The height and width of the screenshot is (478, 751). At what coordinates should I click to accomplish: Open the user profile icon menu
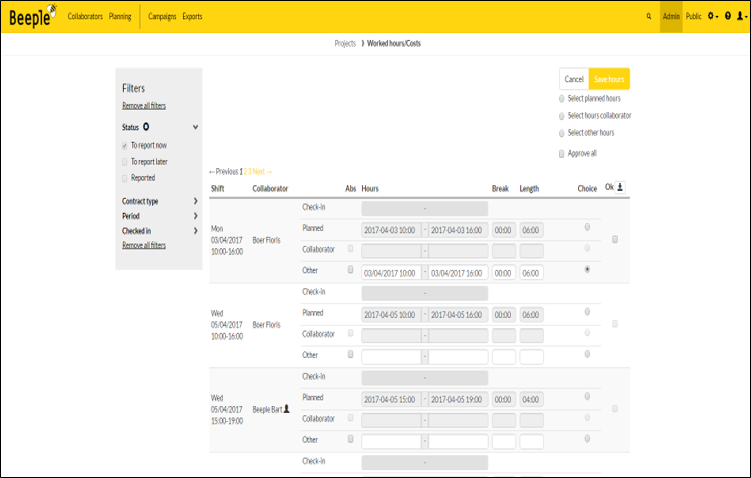click(x=741, y=16)
